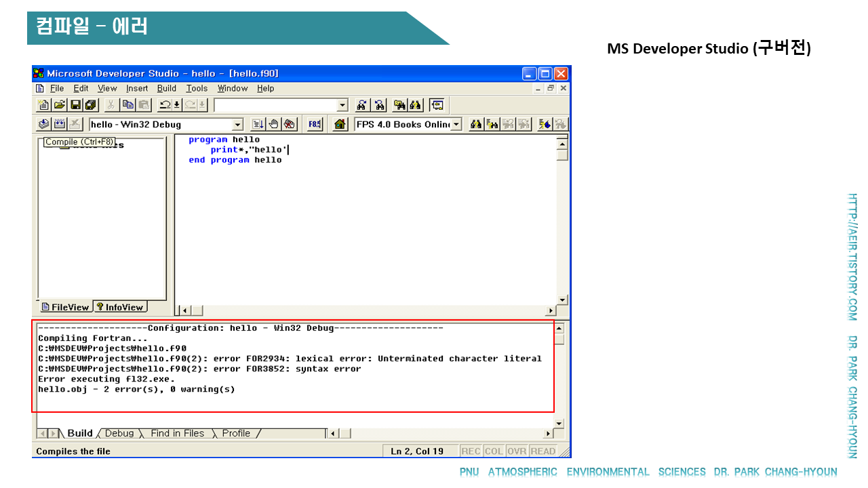Click the FOR2934 lexical error line
868x488 pixels.
(x=290, y=359)
